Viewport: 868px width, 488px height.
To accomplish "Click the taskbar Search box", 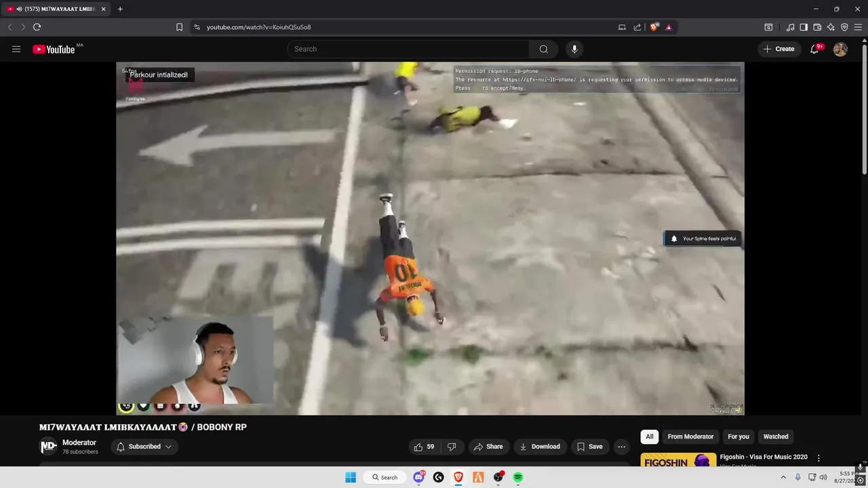I will (x=385, y=477).
